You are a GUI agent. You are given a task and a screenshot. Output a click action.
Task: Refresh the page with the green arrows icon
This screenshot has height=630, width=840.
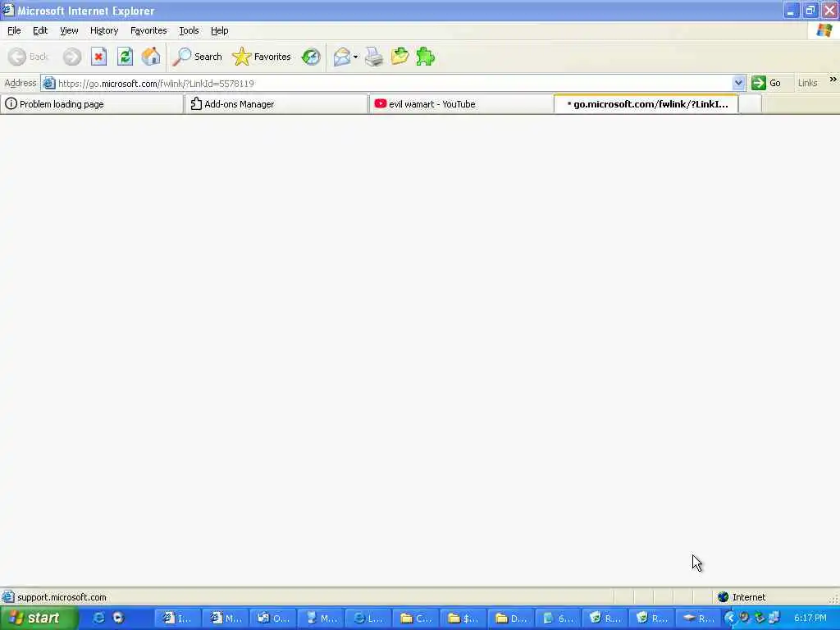tap(126, 57)
